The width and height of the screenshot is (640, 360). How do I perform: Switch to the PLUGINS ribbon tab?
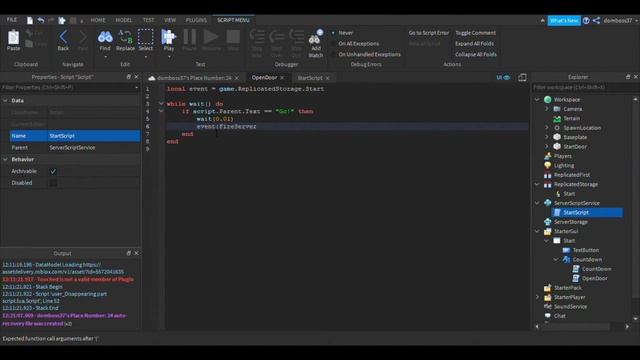coord(196,20)
